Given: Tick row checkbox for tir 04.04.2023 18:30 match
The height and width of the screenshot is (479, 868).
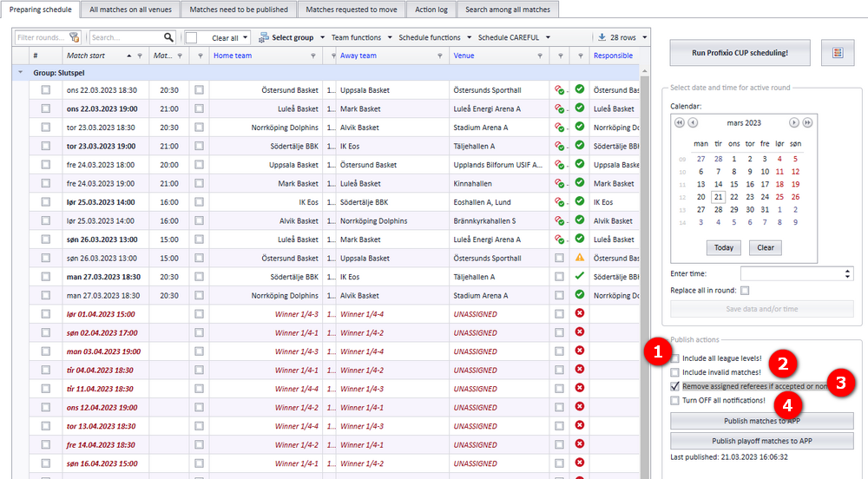Looking at the screenshot, I should (x=45, y=370).
